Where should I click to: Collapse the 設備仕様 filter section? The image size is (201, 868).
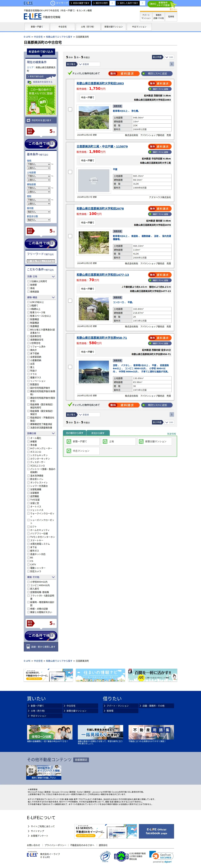pos(41,433)
